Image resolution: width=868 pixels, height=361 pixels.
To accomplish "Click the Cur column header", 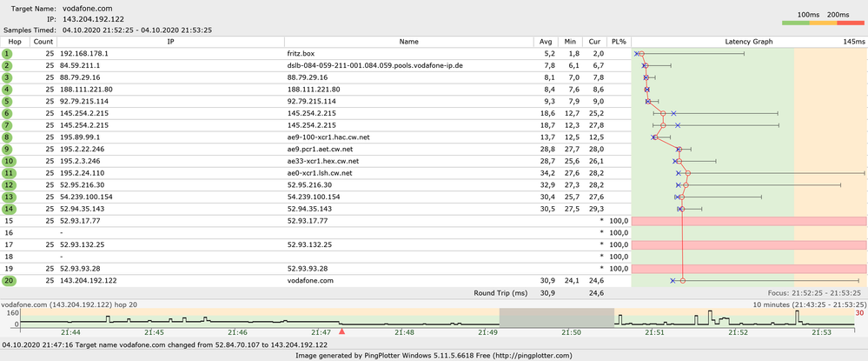I will click(x=594, y=42).
